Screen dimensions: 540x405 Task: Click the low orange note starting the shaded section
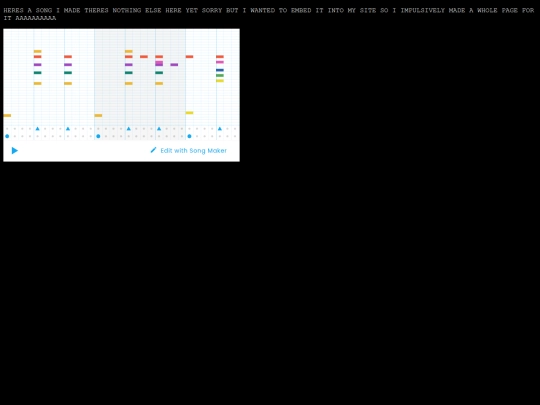coord(98,115)
